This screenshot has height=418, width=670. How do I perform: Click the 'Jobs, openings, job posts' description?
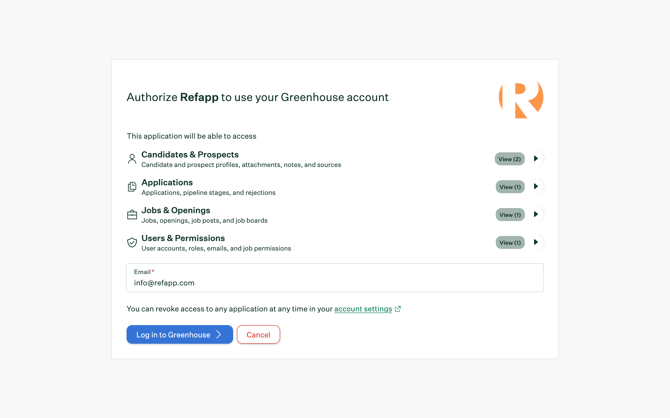click(204, 221)
